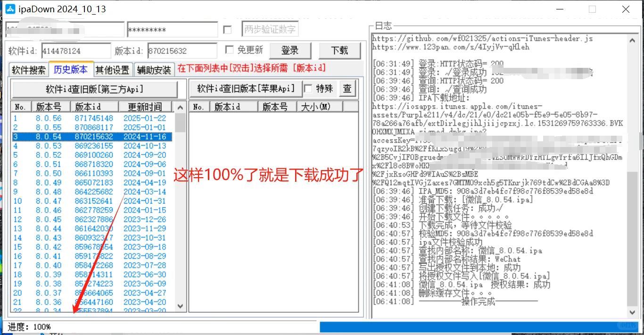Enable the 免更新 checkbox
Viewport: 644px width, 335px height.
coord(230,50)
